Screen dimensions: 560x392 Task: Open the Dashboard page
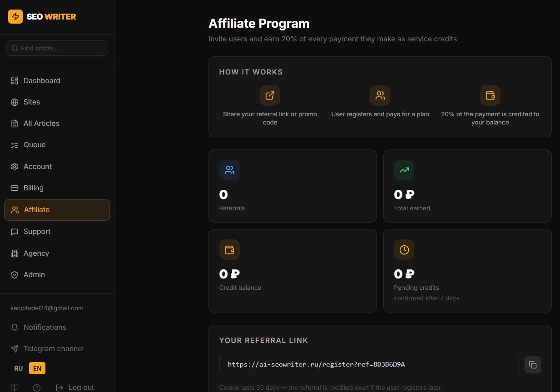coord(57,80)
